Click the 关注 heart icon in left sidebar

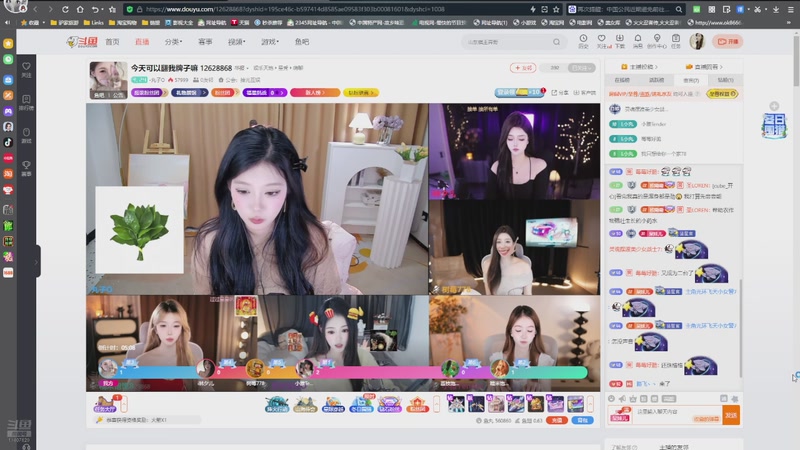[27, 70]
